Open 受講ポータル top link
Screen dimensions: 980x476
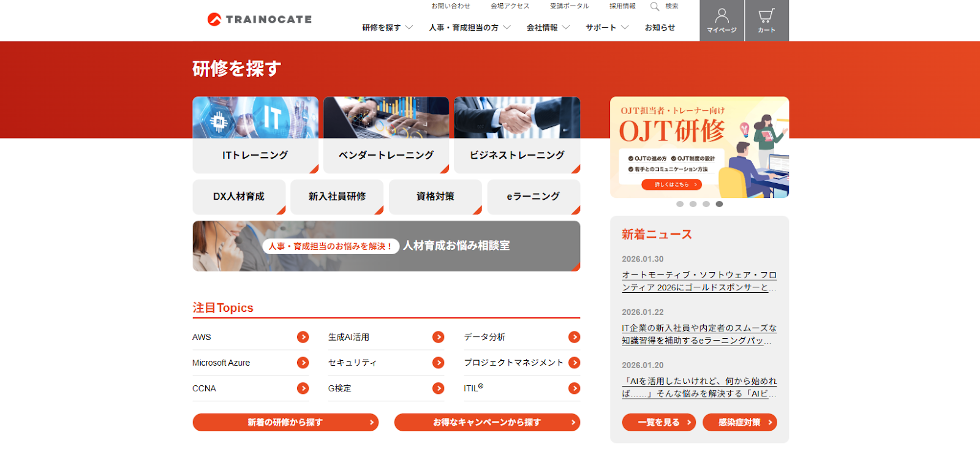(570, 6)
